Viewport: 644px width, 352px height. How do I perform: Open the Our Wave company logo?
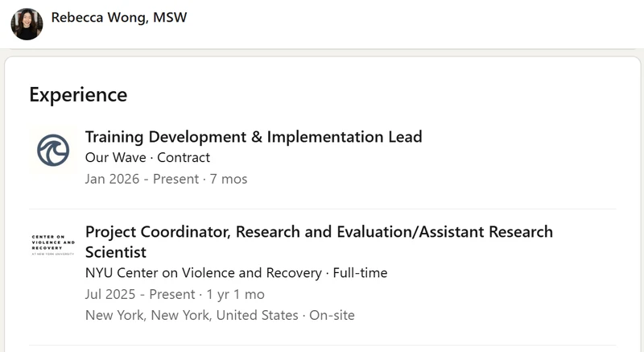tap(53, 150)
